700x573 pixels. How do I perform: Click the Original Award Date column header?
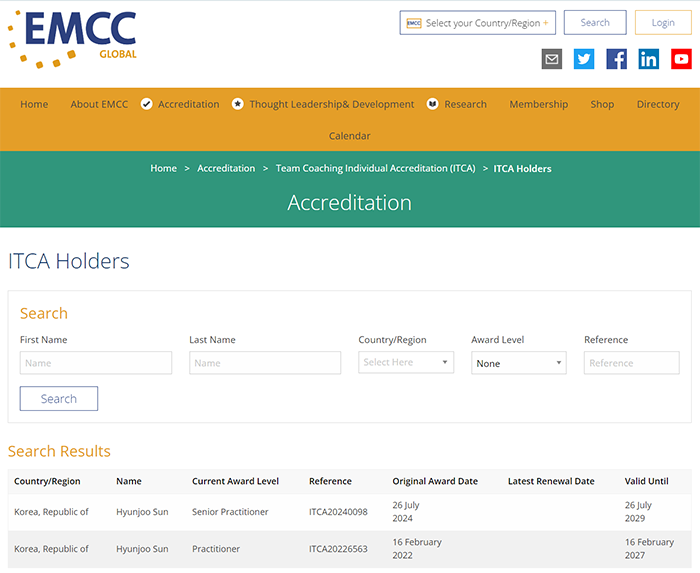[x=435, y=481]
